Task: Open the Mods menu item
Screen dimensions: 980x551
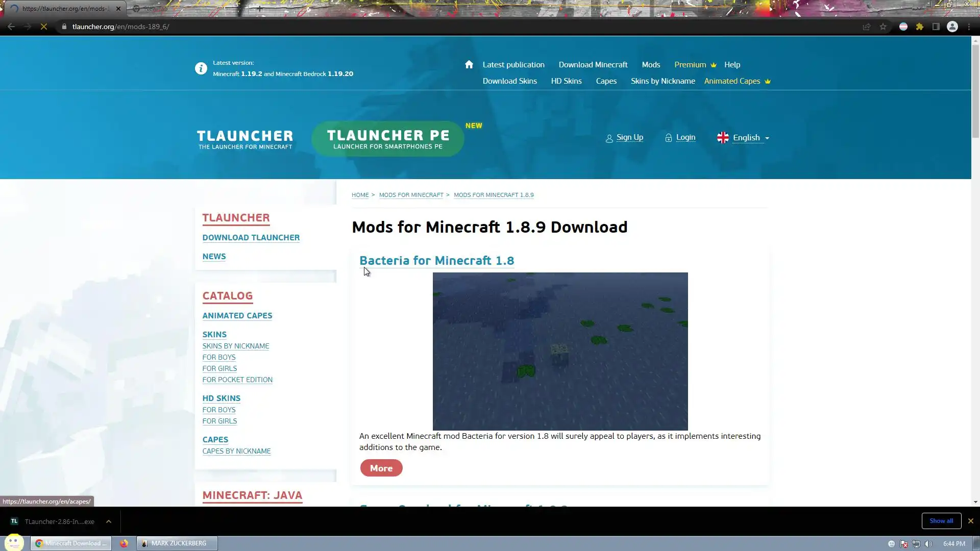Action: 651,65
